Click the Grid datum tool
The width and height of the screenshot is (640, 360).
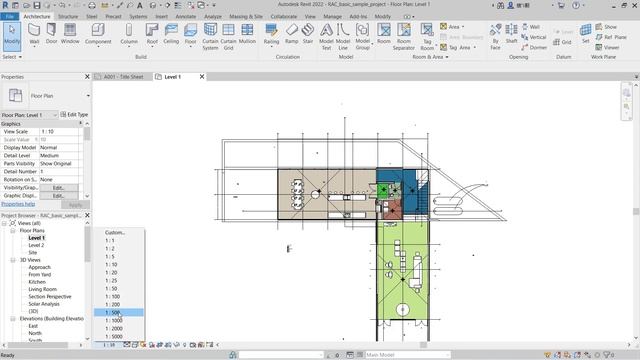562,42
